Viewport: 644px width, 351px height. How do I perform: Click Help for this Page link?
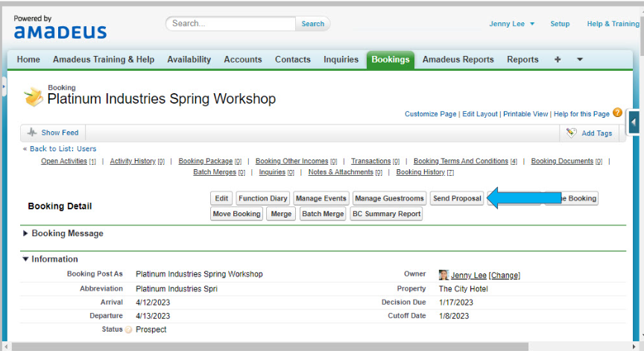tap(581, 114)
